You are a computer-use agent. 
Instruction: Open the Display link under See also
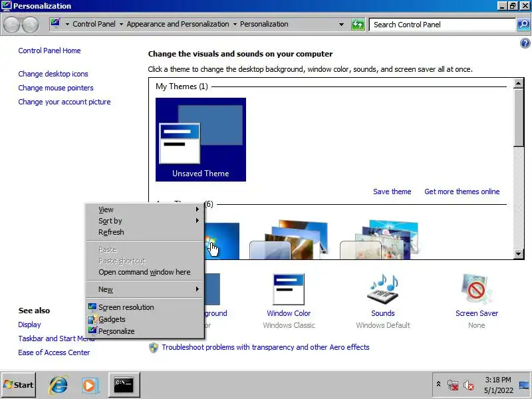point(29,325)
